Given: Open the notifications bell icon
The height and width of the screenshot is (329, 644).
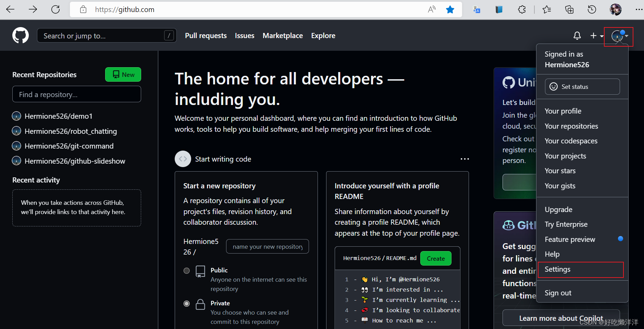Looking at the screenshot, I should 577,36.
